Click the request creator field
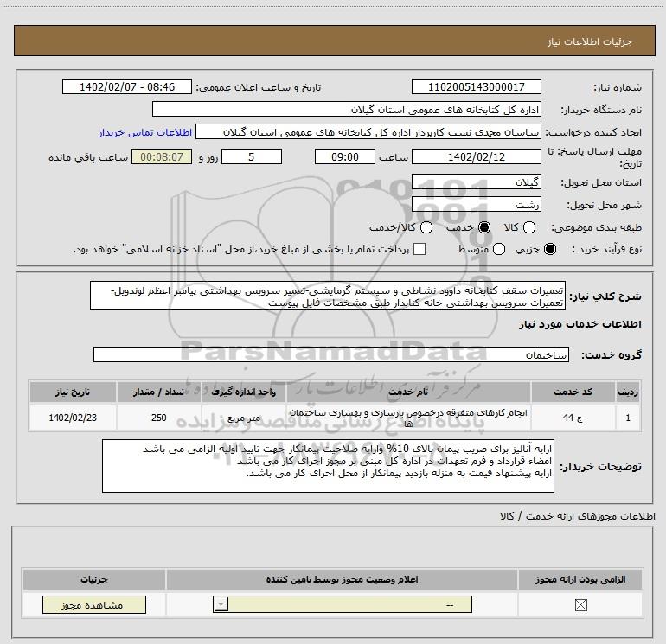666x644 pixels. (x=368, y=132)
